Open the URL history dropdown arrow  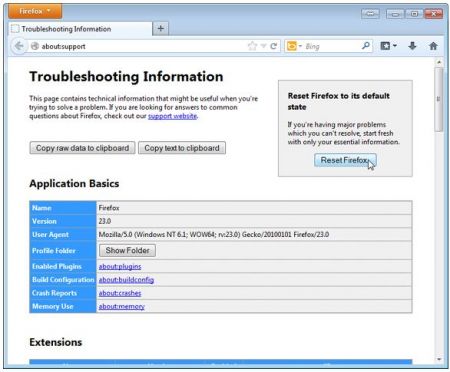(x=264, y=46)
